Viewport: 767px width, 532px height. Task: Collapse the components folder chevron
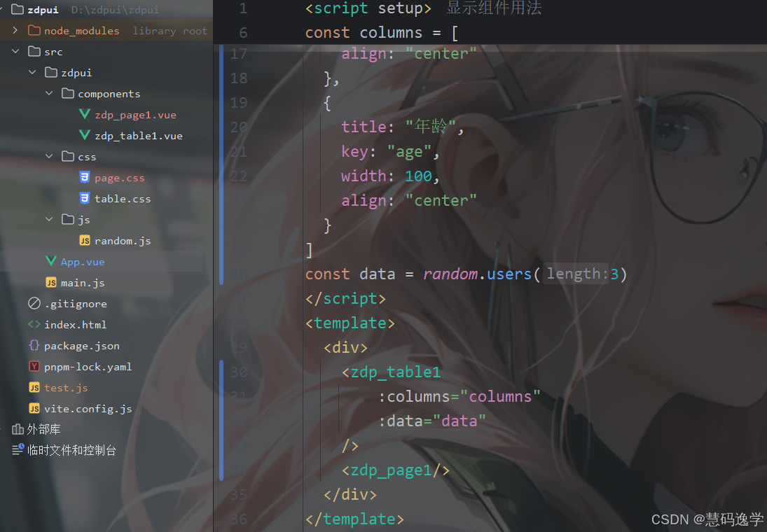coord(49,93)
